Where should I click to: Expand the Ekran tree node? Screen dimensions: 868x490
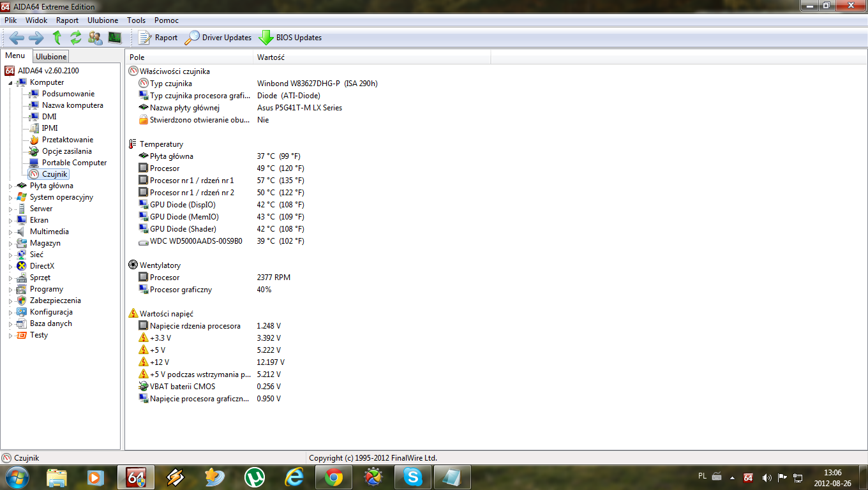click(x=10, y=220)
